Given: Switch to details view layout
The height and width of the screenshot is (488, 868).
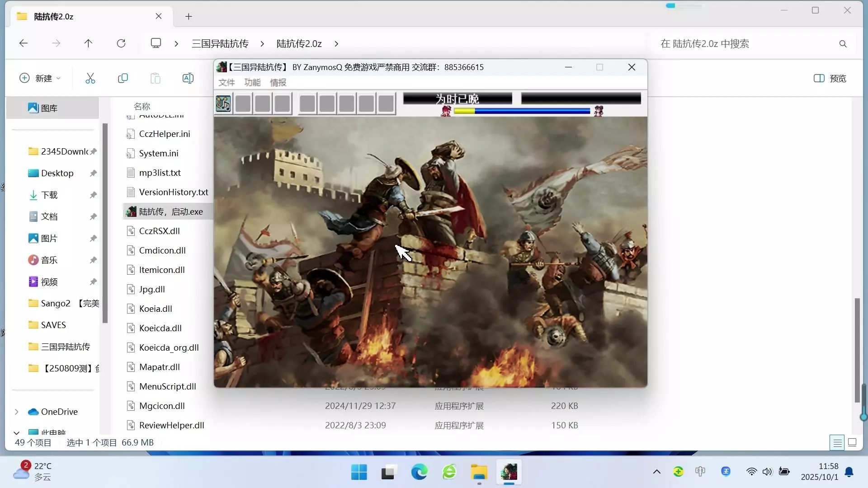Looking at the screenshot, I should [x=837, y=442].
